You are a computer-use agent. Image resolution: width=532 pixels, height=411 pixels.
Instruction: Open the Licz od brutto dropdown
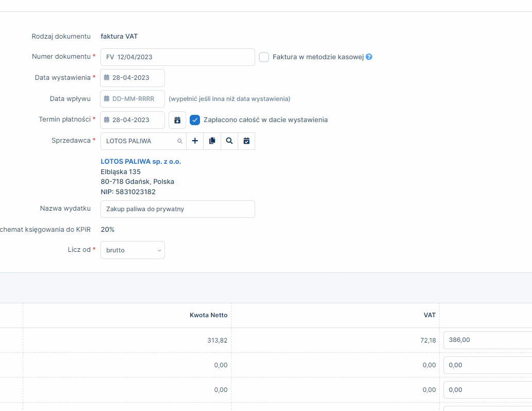click(132, 250)
